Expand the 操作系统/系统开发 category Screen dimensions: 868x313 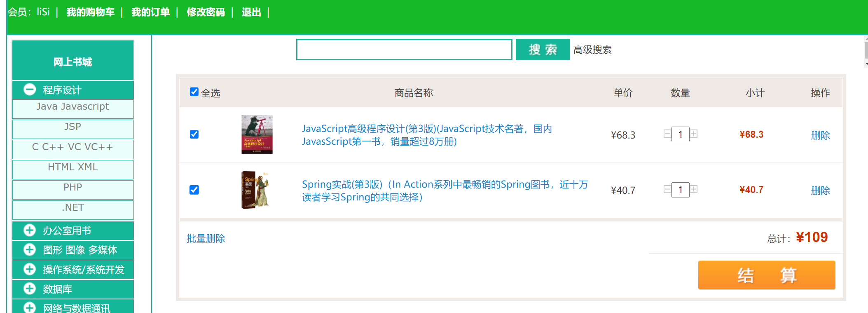pos(30,269)
